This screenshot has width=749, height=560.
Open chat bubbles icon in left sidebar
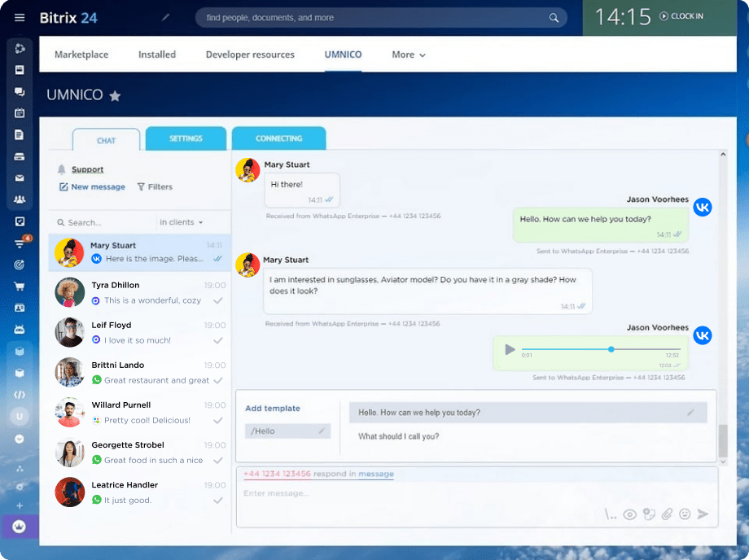click(x=20, y=92)
